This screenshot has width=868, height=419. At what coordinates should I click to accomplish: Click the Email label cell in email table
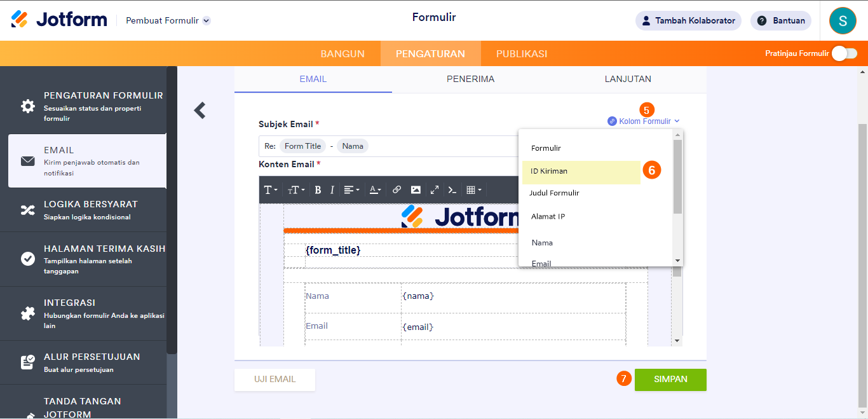tap(353, 326)
